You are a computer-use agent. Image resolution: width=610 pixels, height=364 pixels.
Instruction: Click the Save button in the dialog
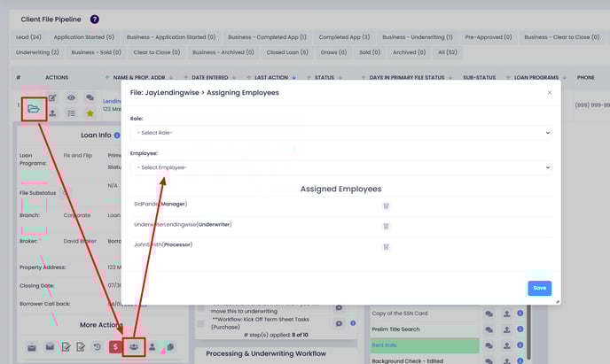coord(540,288)
